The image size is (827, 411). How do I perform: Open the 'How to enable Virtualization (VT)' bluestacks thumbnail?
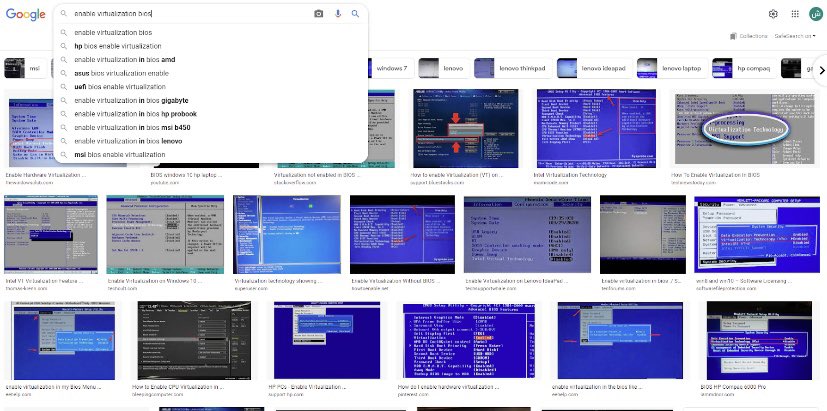pyautogui.click(x=466, y=128)
